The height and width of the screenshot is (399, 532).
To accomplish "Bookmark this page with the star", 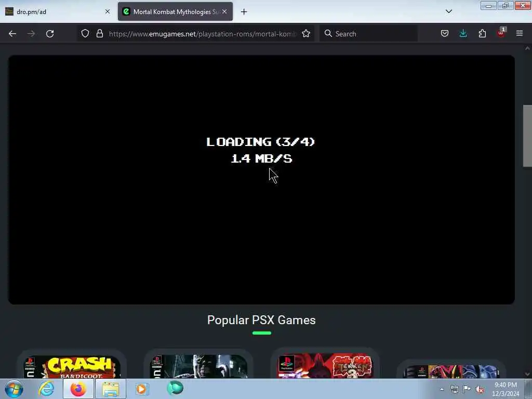I will (306, 33).
